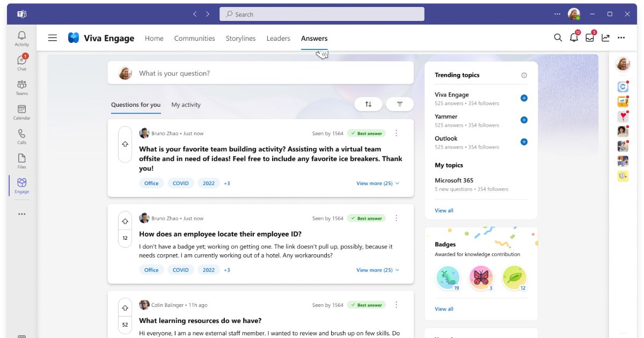Image resolution: width=644 pixels, height=338 pixels.
Task: Click the butterfly badge
Action: pos(481,277)
